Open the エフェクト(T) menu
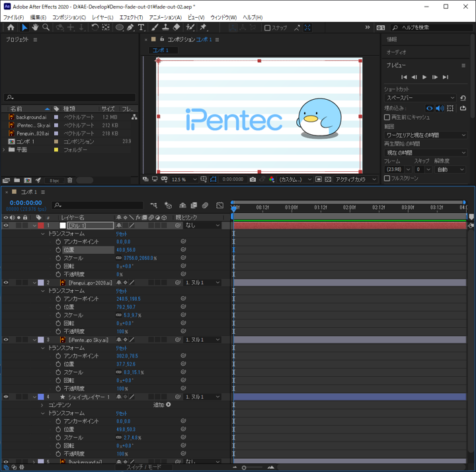 pyautogui.click(x=131, y=17)
